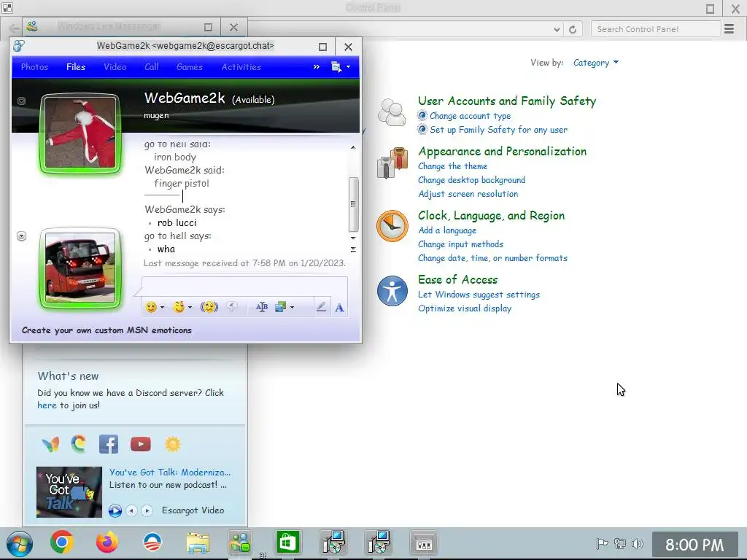Open the Facebook icon in Messenger
Image resolution: width=747 pixels, height=560 pixels.
(x=109, y=444)
